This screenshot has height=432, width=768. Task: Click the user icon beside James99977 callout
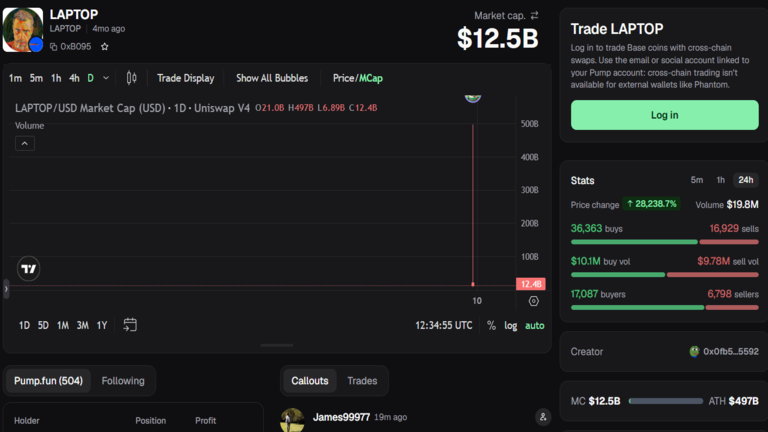point(543,417)
